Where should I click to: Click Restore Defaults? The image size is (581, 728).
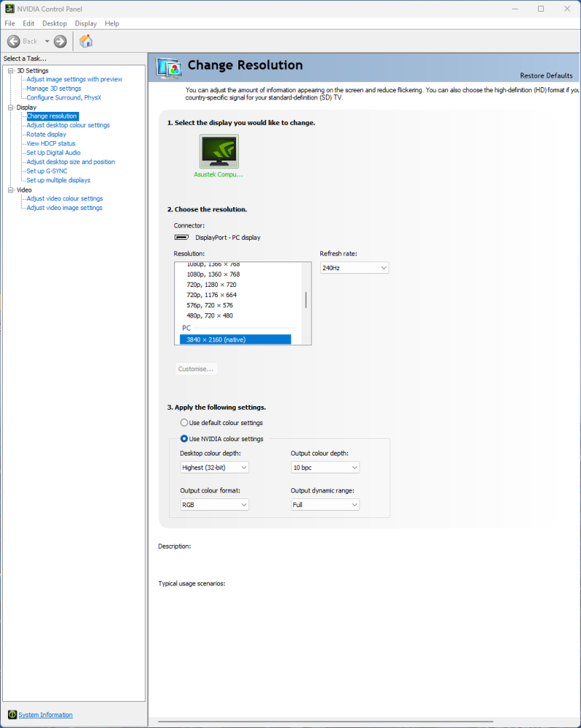coord(546,76)
